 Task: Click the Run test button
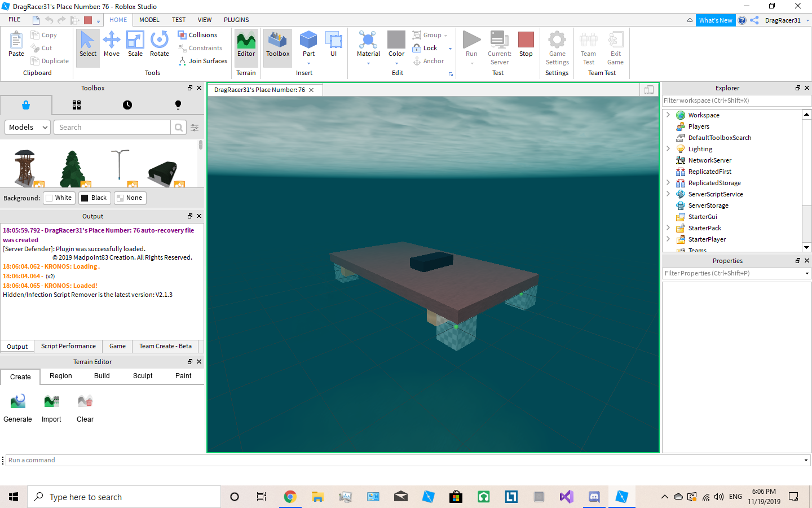pyautogui.click(x=471, y=44)
